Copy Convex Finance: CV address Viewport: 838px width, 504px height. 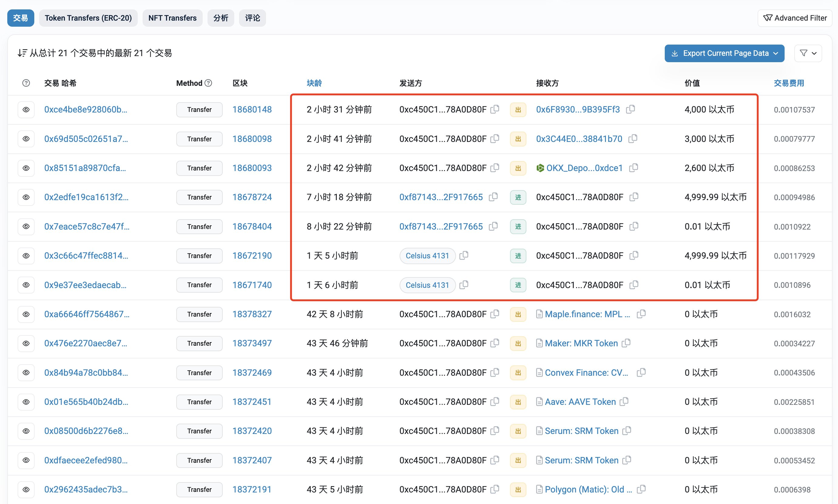click(641, 373)
